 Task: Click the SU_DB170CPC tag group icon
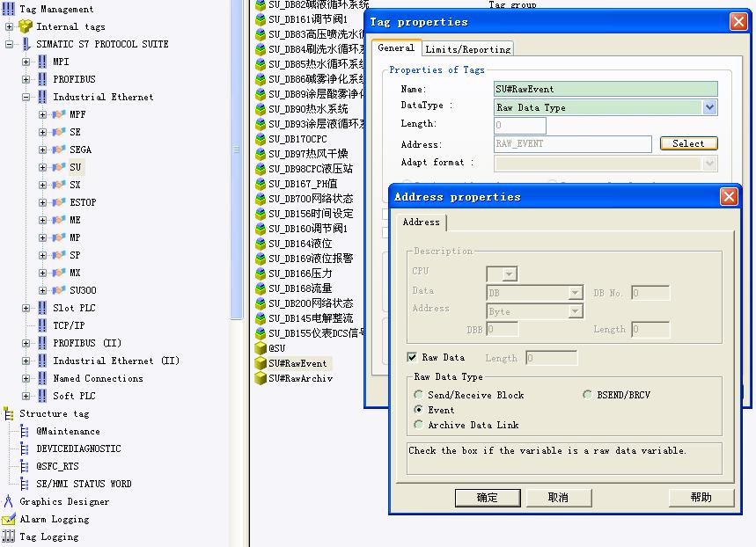[261, 139]
